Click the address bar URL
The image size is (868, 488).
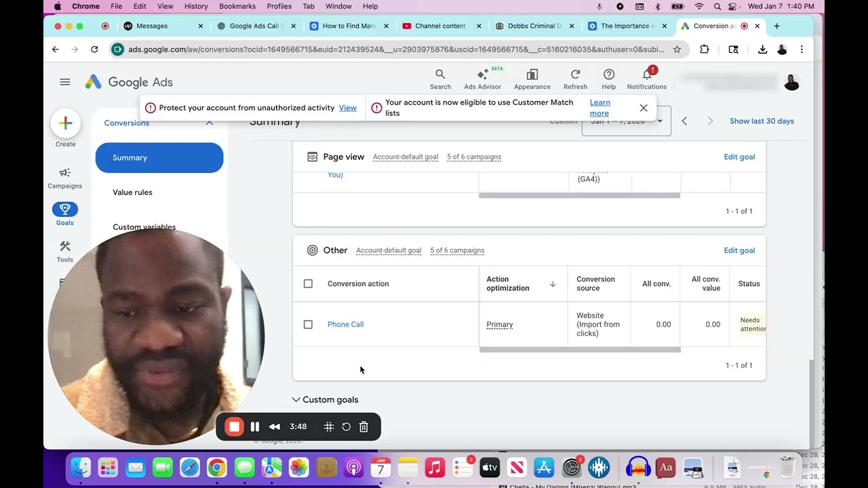click(396, 49)
